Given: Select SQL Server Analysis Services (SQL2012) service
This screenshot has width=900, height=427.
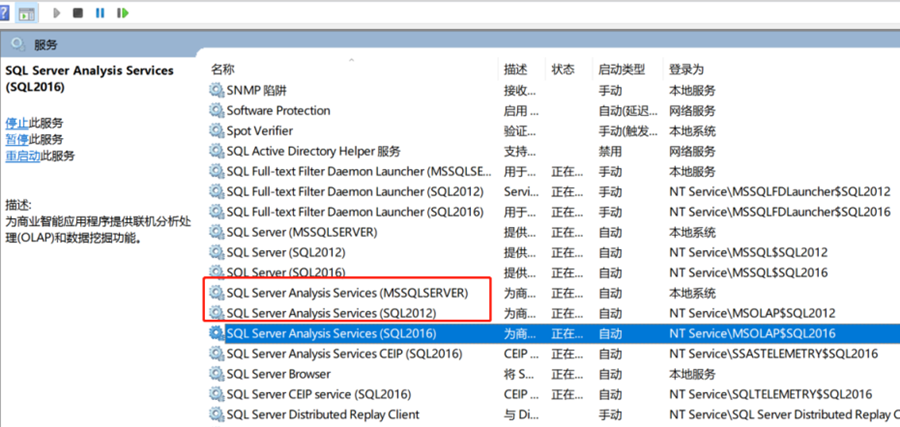Looking at the screenshot, I should (330, 313).
